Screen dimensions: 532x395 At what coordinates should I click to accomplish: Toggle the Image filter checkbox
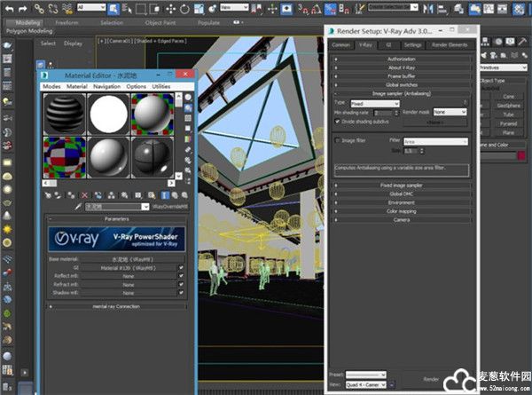(337, 140)
